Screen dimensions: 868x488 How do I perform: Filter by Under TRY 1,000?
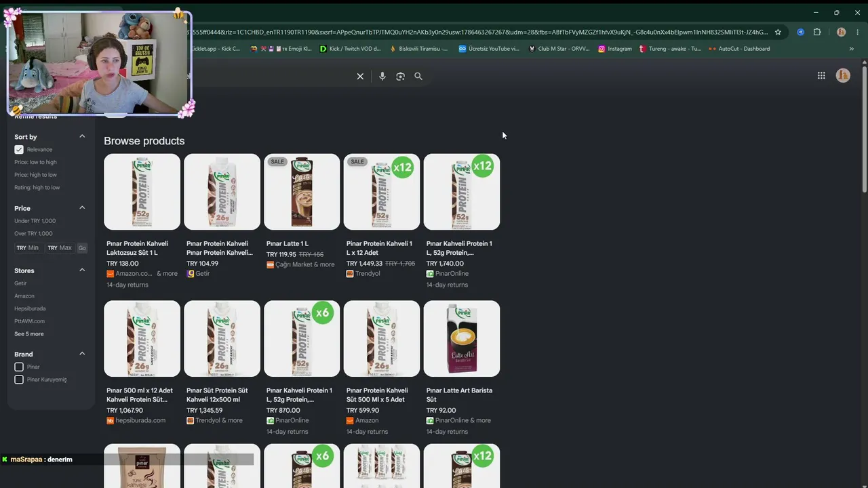[x=35, y=221]
